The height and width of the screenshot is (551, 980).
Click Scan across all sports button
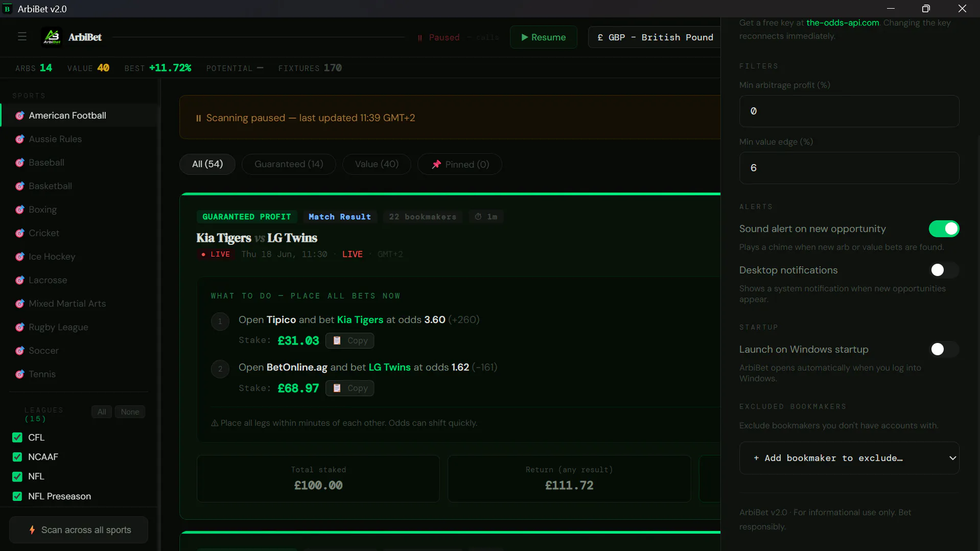pyautogui.click(x=79, y=530)
